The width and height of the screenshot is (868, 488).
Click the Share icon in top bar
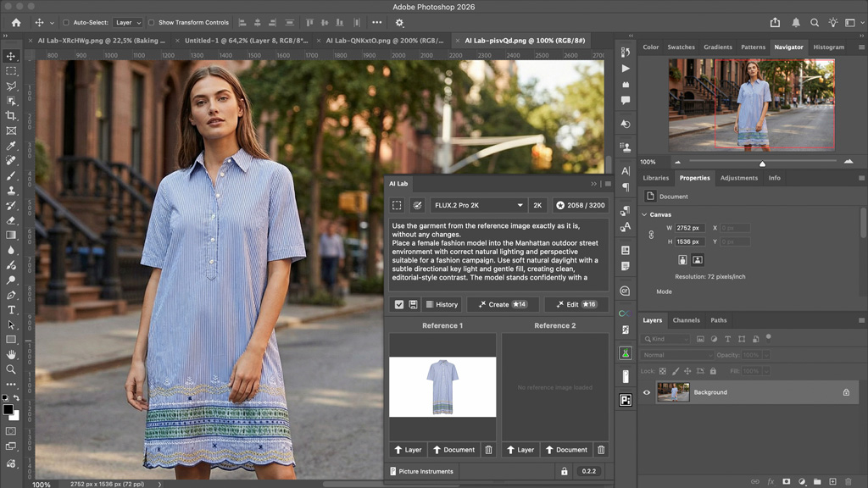tap(775, 23)
